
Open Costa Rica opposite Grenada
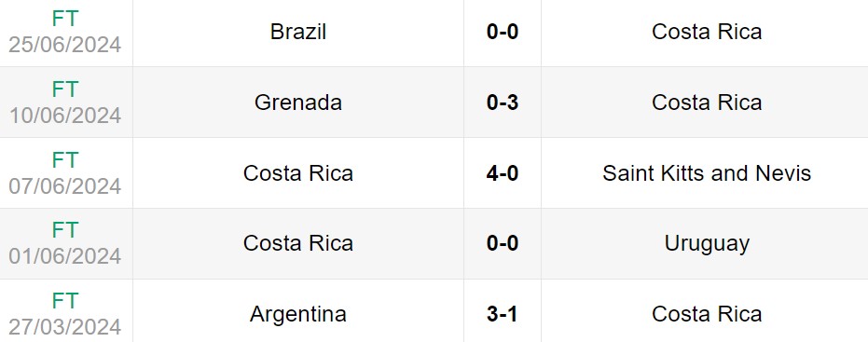tap(707, 103)
